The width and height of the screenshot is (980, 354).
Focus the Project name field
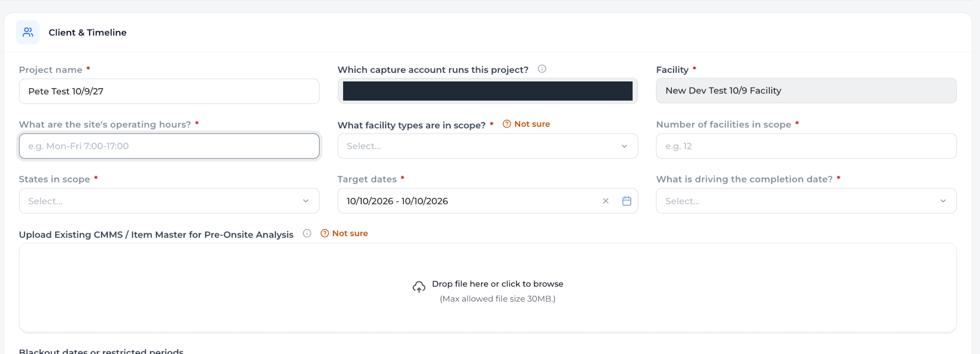tap(169, 91)
